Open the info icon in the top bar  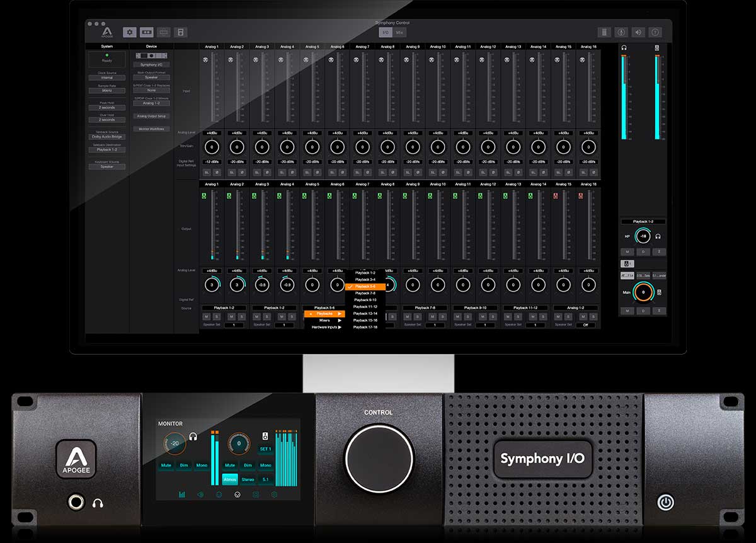click(x=655, y=33)
